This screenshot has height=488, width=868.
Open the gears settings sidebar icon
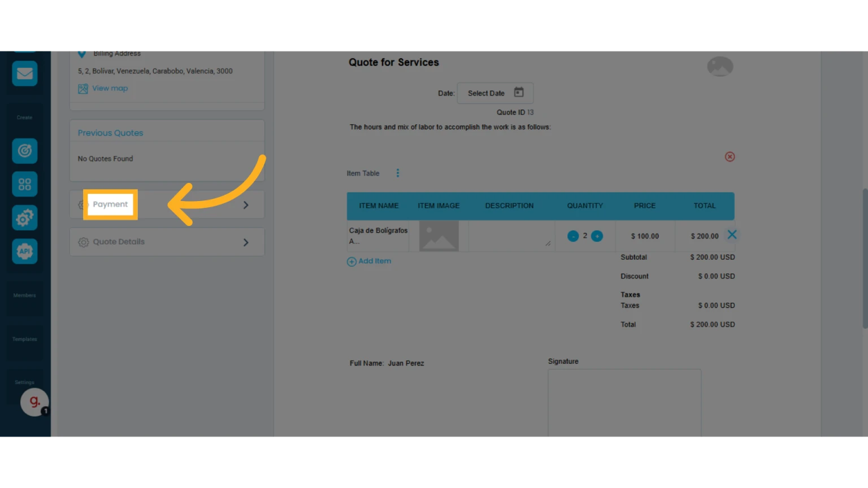(24, 217)
